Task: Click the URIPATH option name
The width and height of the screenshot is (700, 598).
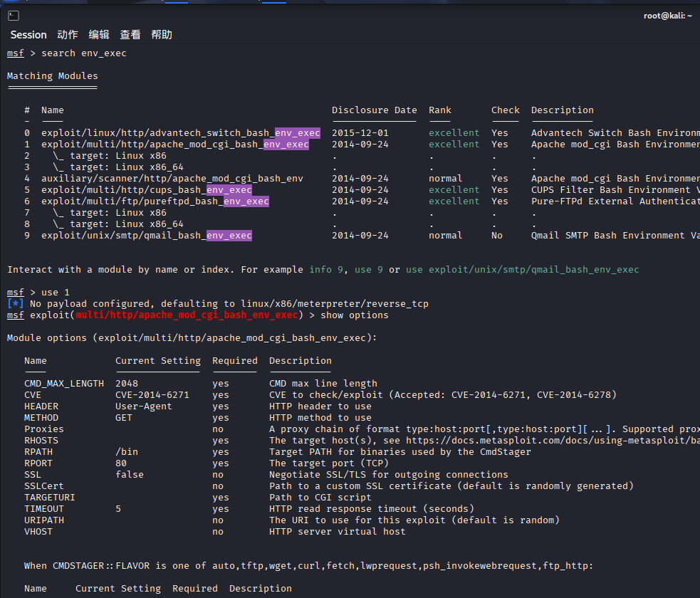Action: (43, 520)
